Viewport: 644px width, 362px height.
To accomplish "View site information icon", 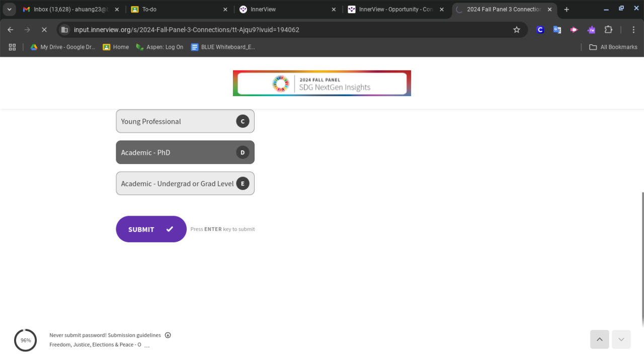I will [64, 30].
